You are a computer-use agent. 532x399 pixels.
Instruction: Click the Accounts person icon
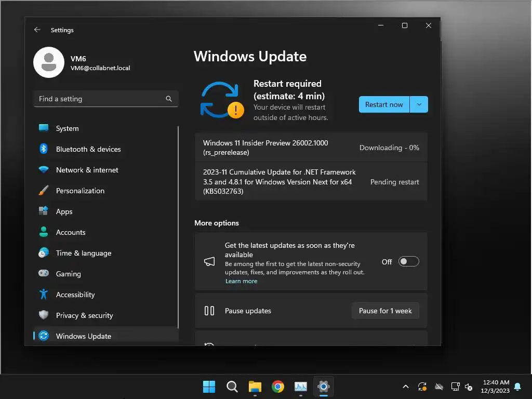pos(44,232)
